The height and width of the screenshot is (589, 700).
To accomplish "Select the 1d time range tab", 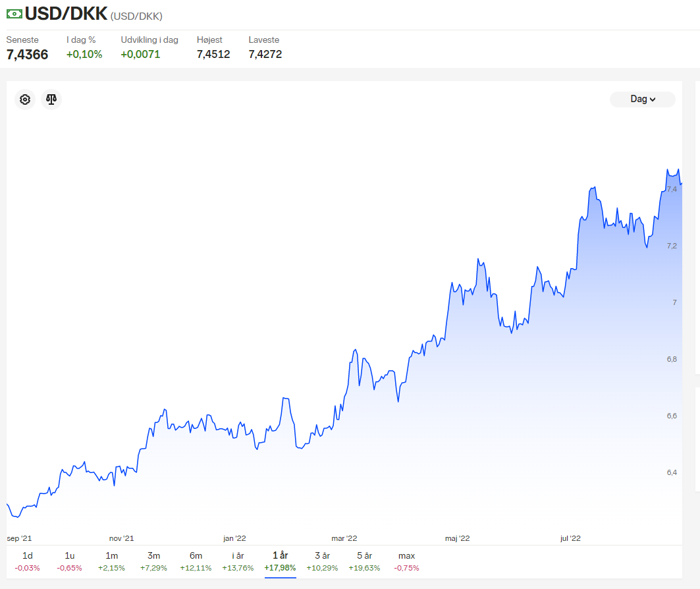I will click(x=27, y=561).
